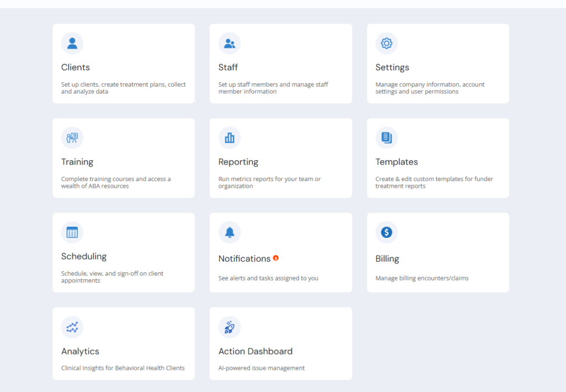The height and width of the screenshot is (392, 566).
Task: Click 'Clinical Insights for Behavioral Health Clients' text
Action: (123, 368)
